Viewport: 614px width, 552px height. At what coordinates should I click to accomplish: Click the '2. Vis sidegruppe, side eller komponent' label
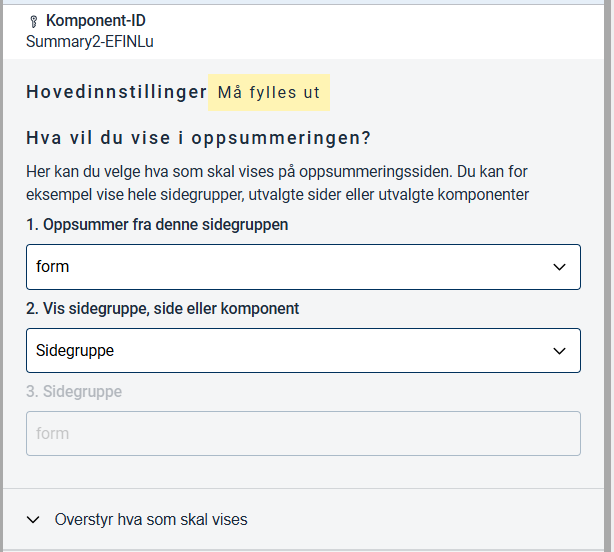click(162, 309)
